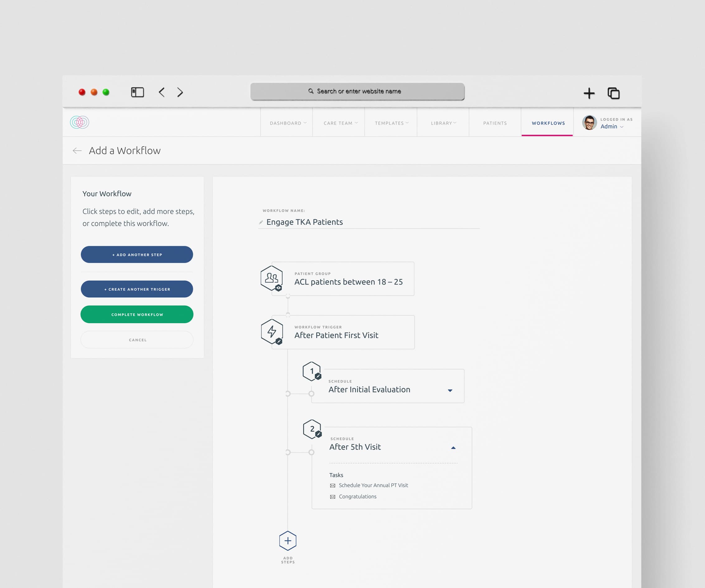Click the search magnifier in address bar

311,91
